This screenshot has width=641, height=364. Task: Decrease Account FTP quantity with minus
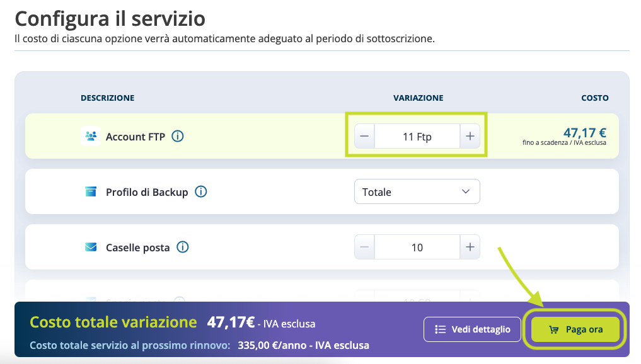364,136
